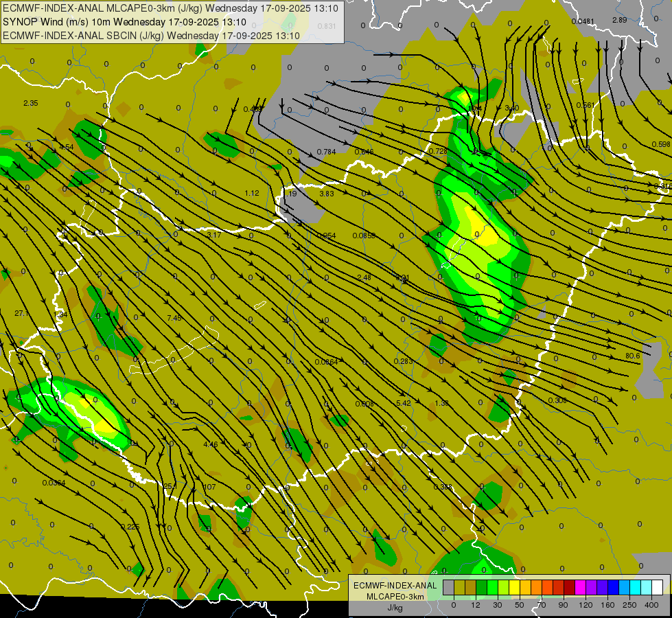672x618 pixels.
Task: Select the SYNOP Wind 10m title line
Action: point(124,21)
